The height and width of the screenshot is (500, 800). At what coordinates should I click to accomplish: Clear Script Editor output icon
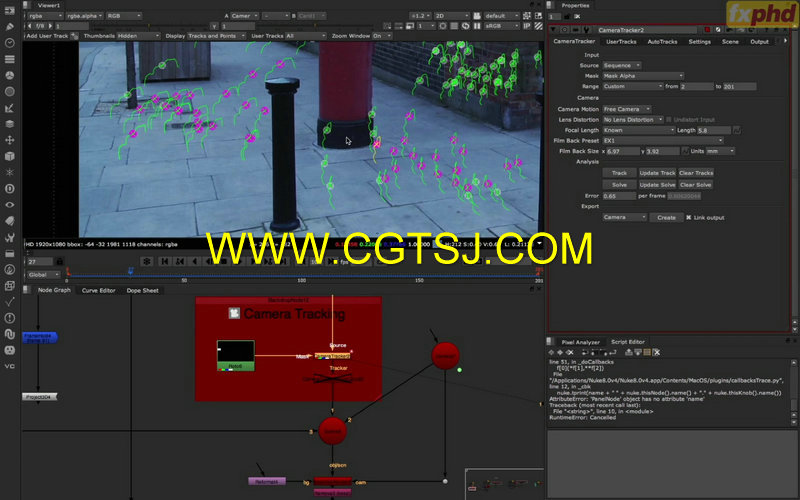[x=657, y=352]
